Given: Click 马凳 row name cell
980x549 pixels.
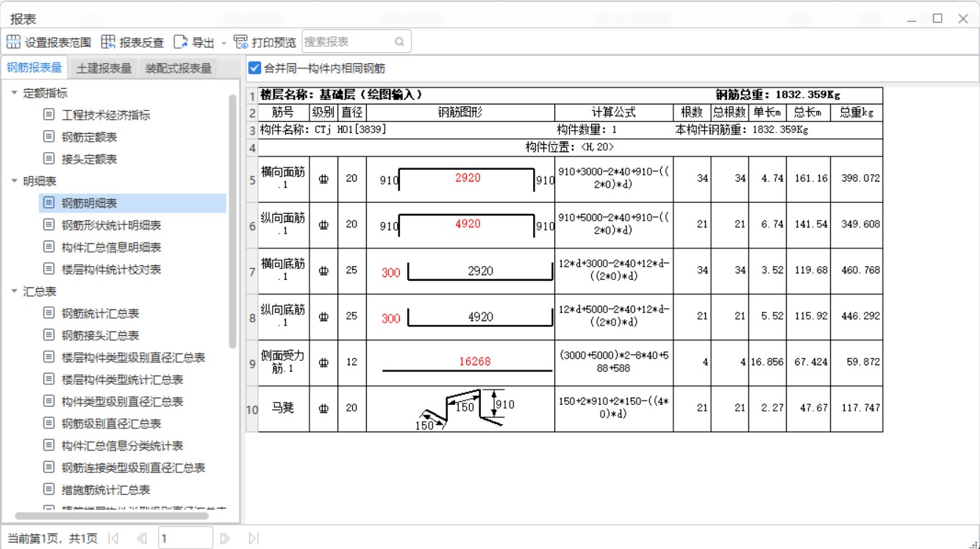Looking at the screenshot, I should tap(283, 409).
